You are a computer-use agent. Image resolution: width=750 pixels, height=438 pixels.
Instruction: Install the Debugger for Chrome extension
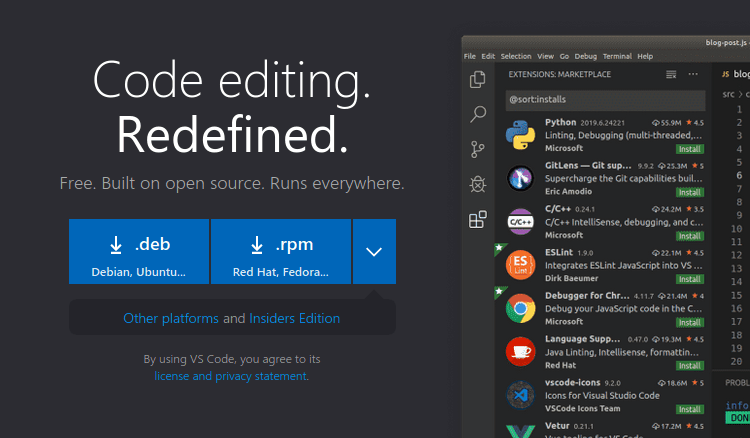[690, 323]
